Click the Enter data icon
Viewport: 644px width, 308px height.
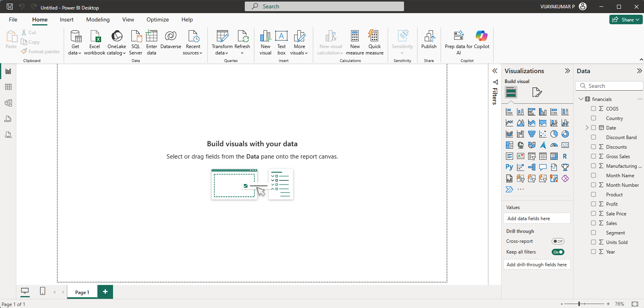pyautogui.click(x=152, y=37)
